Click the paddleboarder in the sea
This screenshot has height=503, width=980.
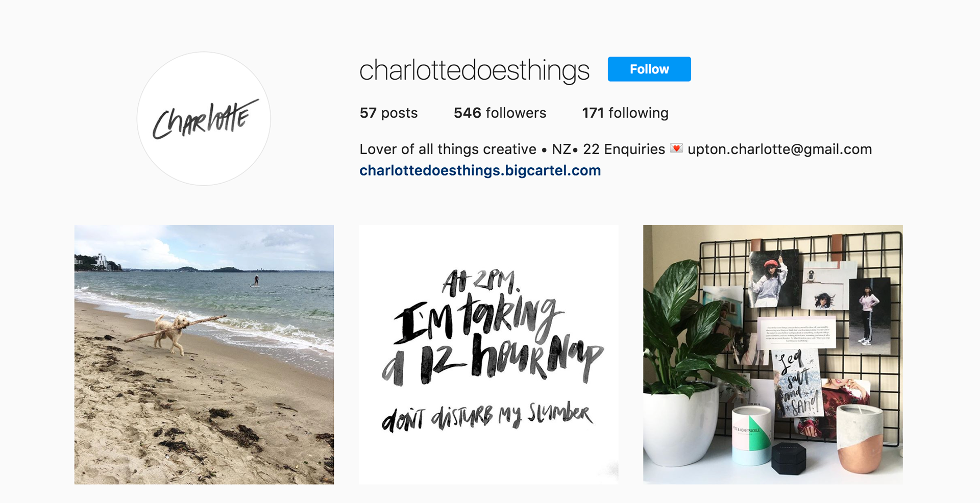pos(255,280)
